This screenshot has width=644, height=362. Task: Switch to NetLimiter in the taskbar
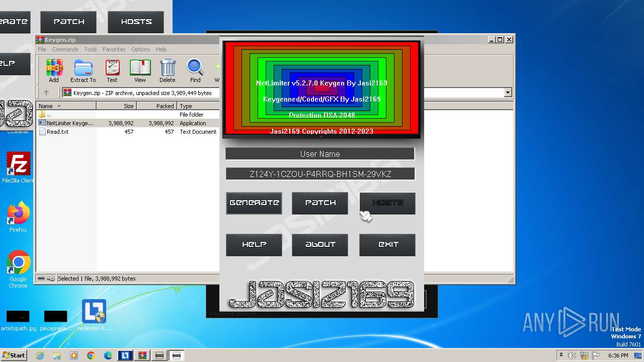[125, 355]
